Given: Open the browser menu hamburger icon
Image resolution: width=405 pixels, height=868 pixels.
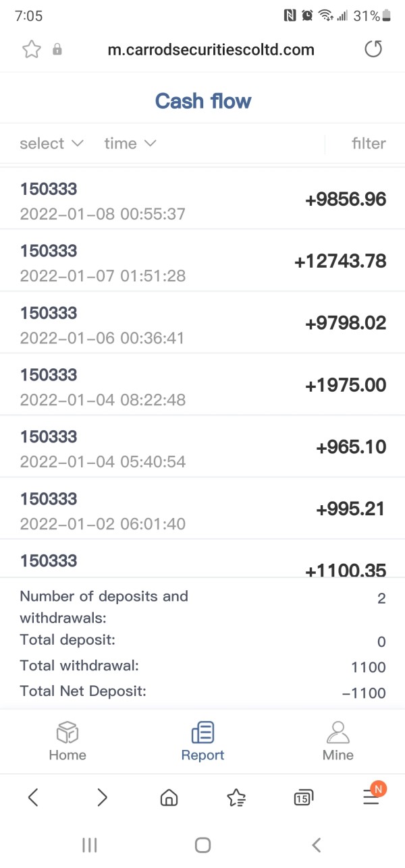Looking at the screenshot, I should (371, 798).
